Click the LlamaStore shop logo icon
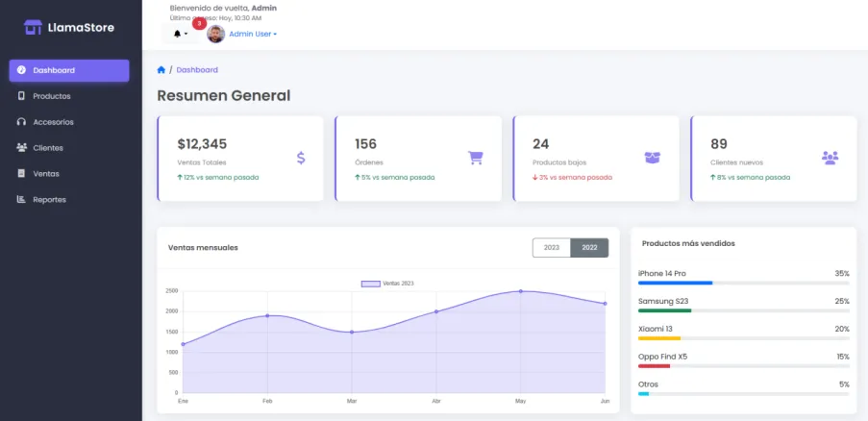This screenshot has height=421, width=868. tap(33, 27)
